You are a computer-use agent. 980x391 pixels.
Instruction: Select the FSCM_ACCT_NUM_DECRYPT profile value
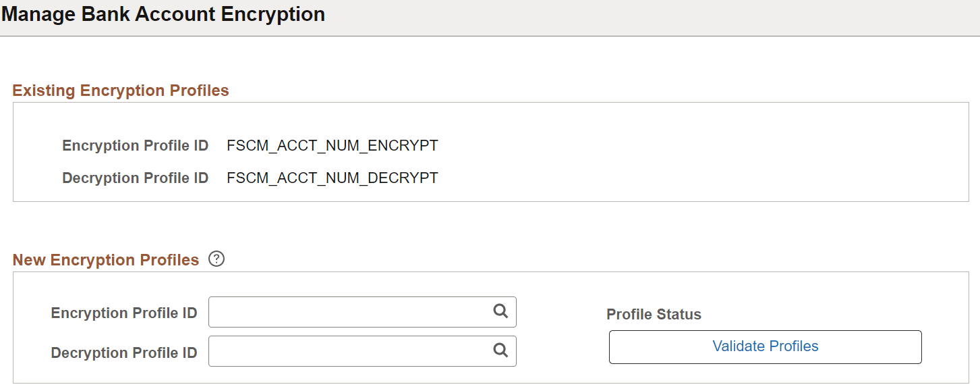330,178
